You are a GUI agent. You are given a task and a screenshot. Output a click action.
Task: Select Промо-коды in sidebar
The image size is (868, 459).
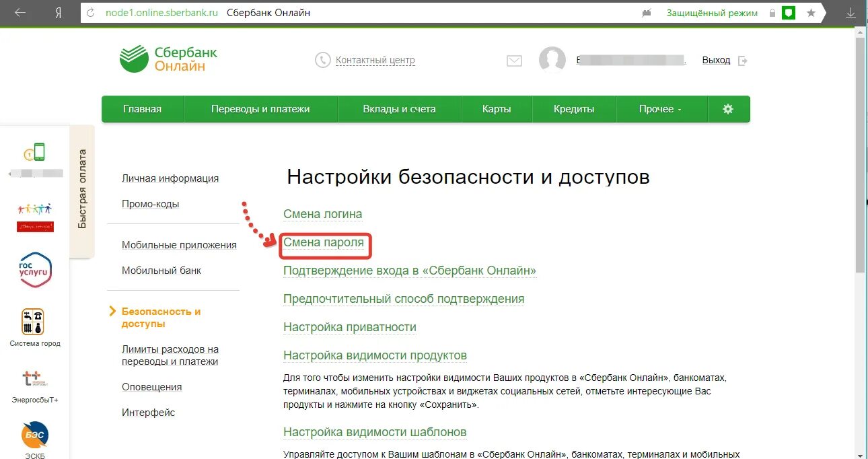pyautogui.click(x=150, y=204)
